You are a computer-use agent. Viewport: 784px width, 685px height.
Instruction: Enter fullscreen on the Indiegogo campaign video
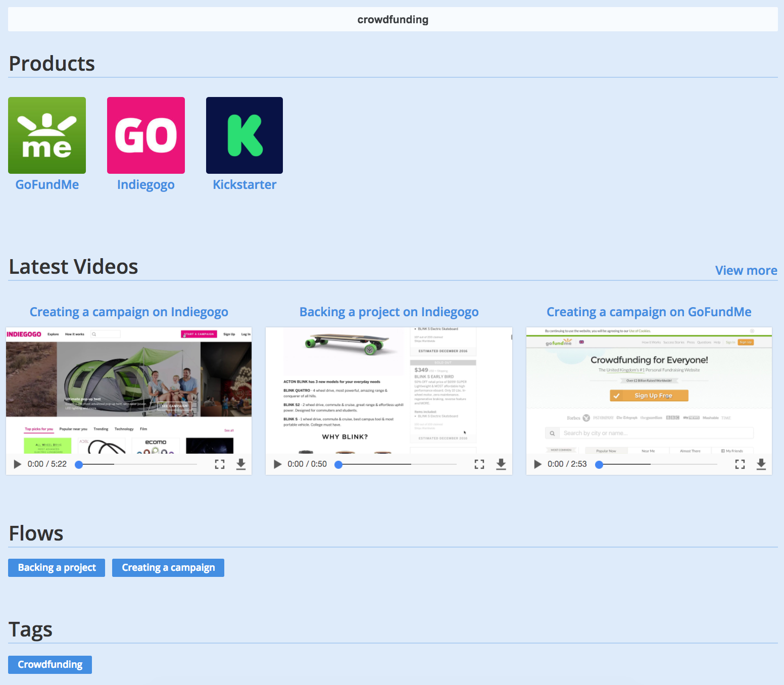[x=219, y=464]
